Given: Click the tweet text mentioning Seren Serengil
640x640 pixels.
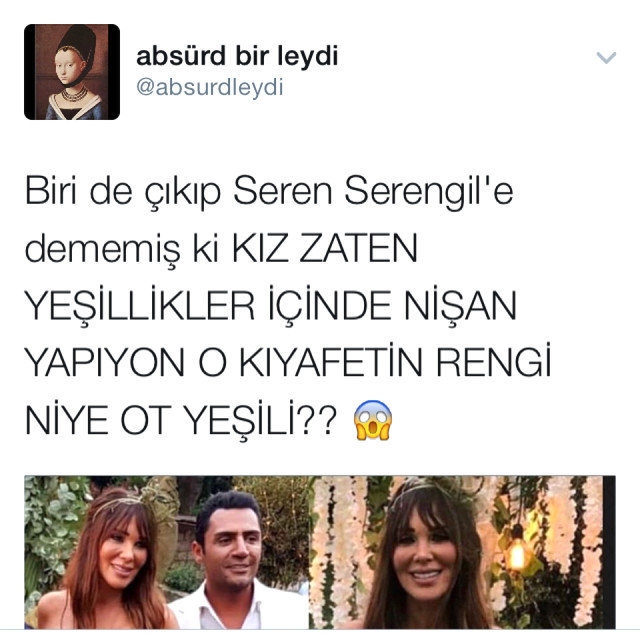Looking at the screenshot, I should pyautogui.click(x=288, y=305).
